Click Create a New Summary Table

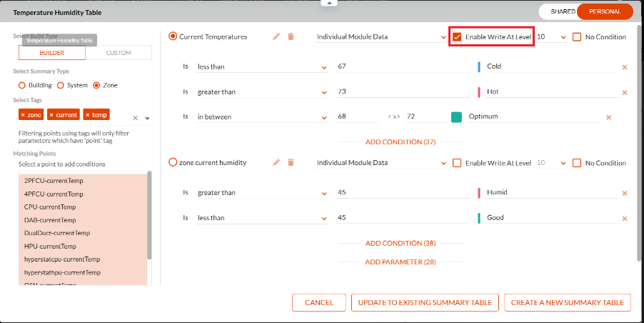[568, 302]
